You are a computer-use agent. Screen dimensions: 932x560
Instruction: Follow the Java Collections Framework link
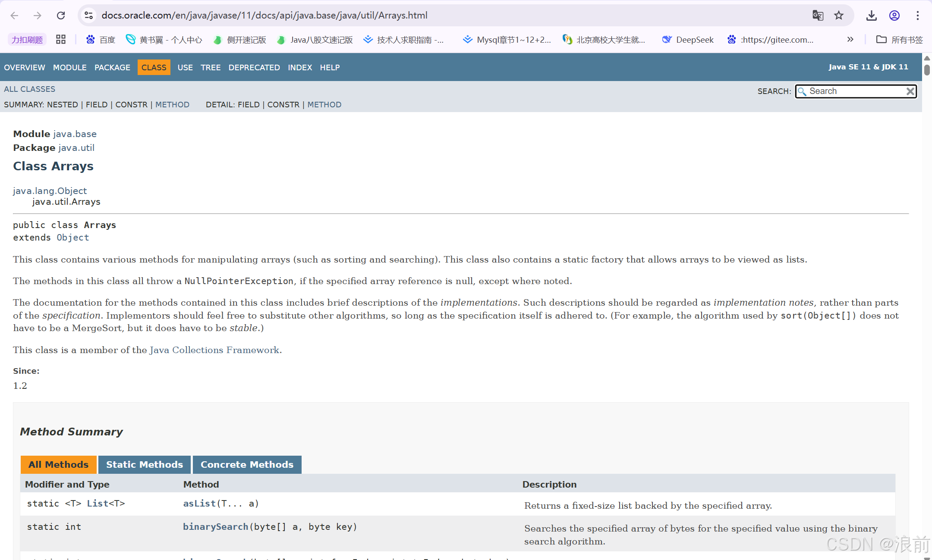point(214,350)
